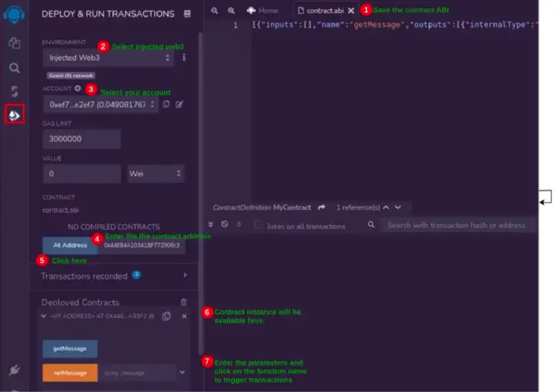Image resolution: width=556 pixels, height=392 pixels.
Task: Open the Environment dropdown showing Injected Web3
Action: [x=108, y=58]
